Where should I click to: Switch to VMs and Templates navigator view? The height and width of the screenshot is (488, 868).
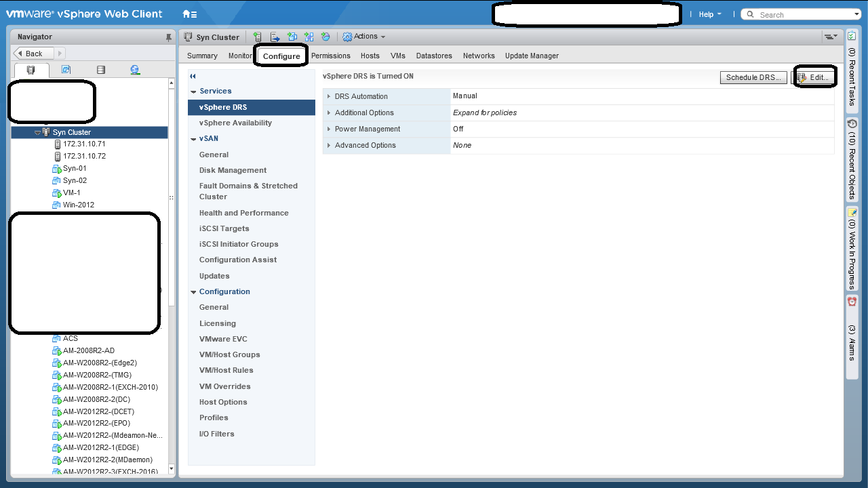tap(66, 70)
